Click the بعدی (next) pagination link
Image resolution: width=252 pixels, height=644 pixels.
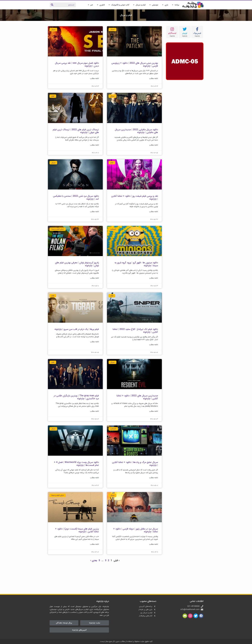[94, 560]
